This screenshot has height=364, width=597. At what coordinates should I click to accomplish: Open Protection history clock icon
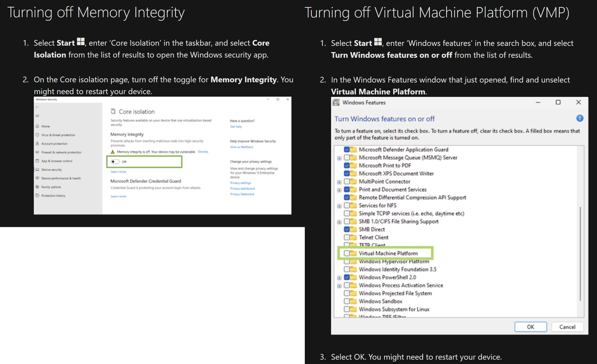point(37,195)
